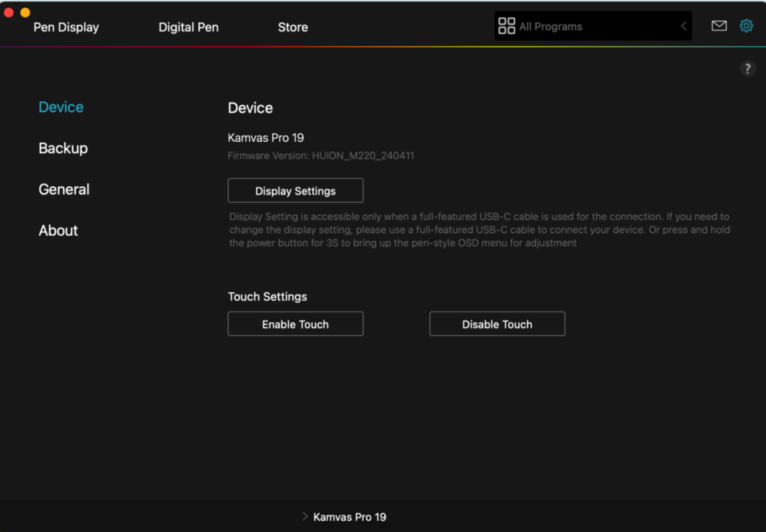Click the settings gear icon
Screen dimensions: 766x532
[x=746, y=26]
